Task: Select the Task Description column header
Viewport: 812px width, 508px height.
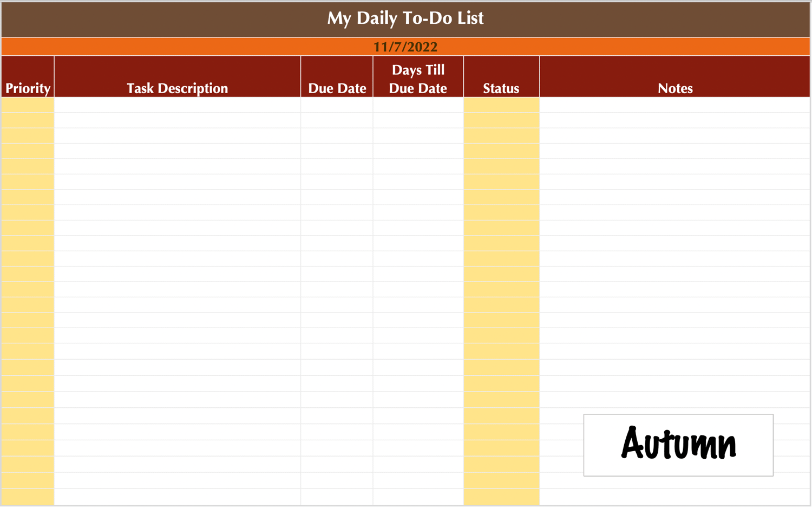Action: (x=178, y=77)
